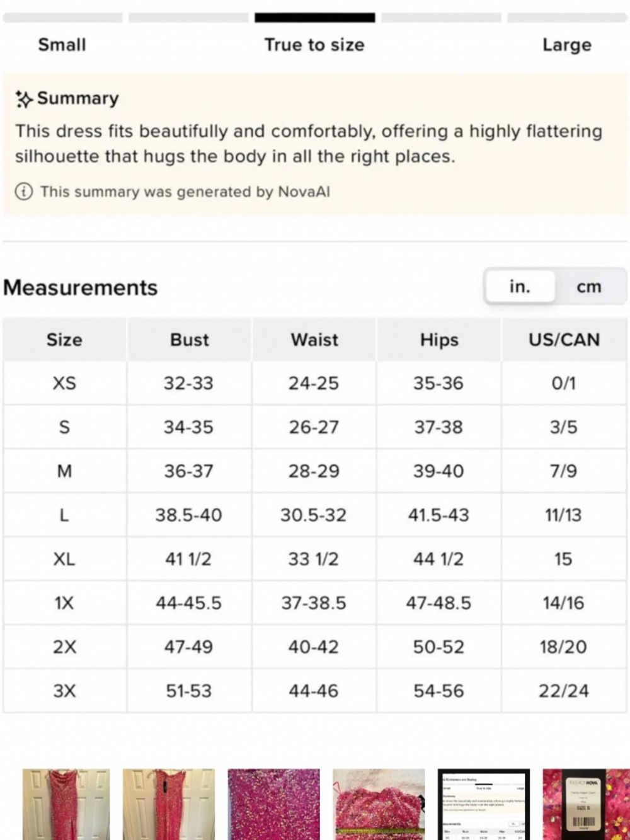Select the in. unit option
Viewport: 630px width, 840px height.
coord(520,287)
